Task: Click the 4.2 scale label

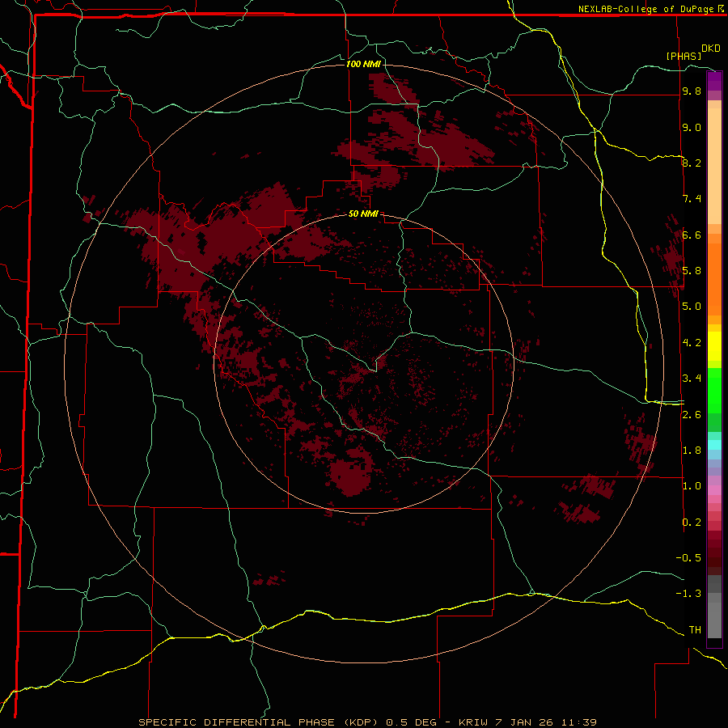Action: point(692,343)
